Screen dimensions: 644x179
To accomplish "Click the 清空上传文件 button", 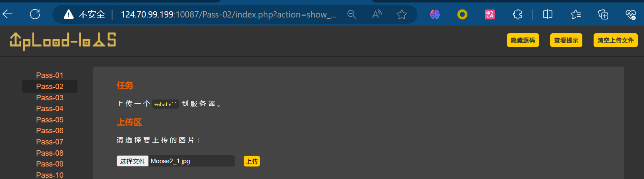I will [615, 40].
